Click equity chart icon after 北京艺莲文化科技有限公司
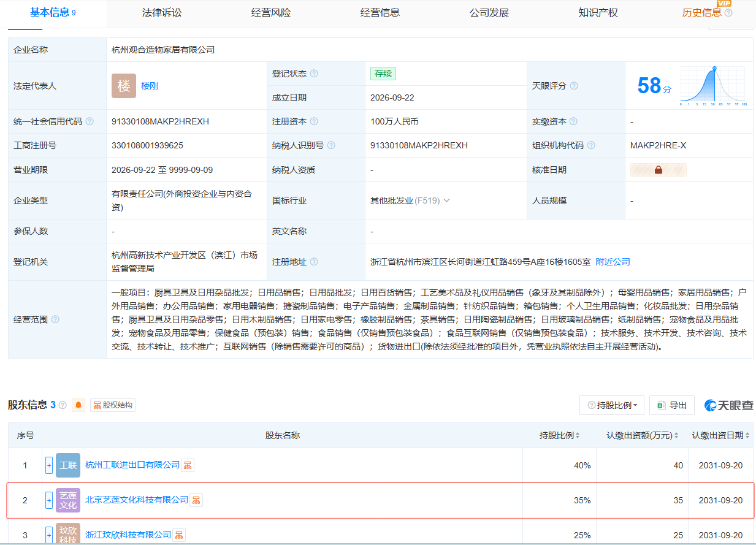756x545 pixels. (x=196, y=500)
